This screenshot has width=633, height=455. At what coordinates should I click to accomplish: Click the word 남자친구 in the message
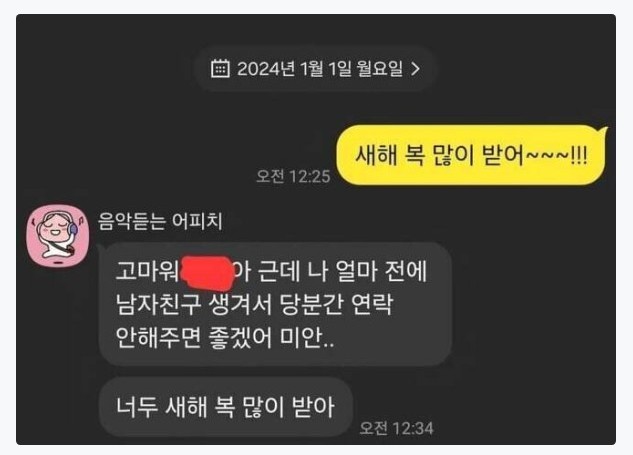158,304
